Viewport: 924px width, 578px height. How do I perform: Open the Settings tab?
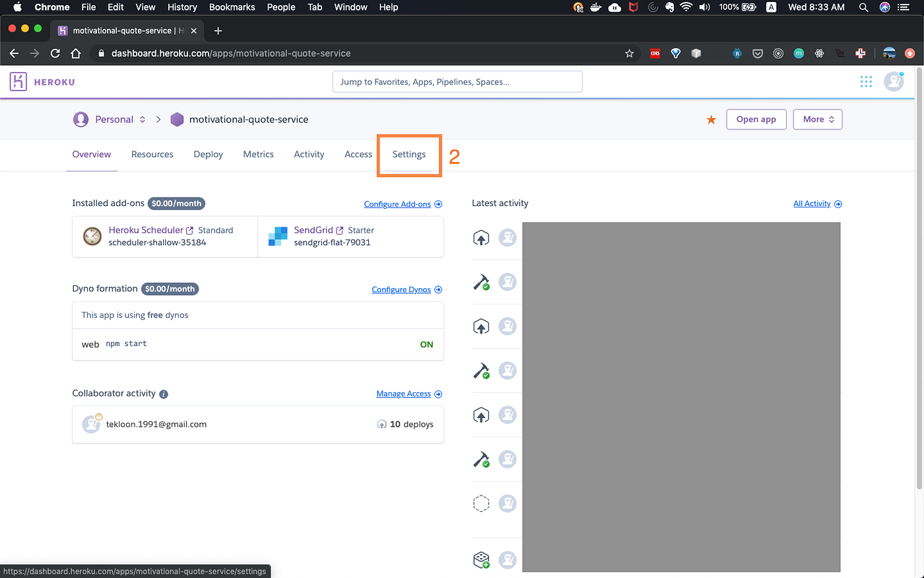click(x=409, y=155)
